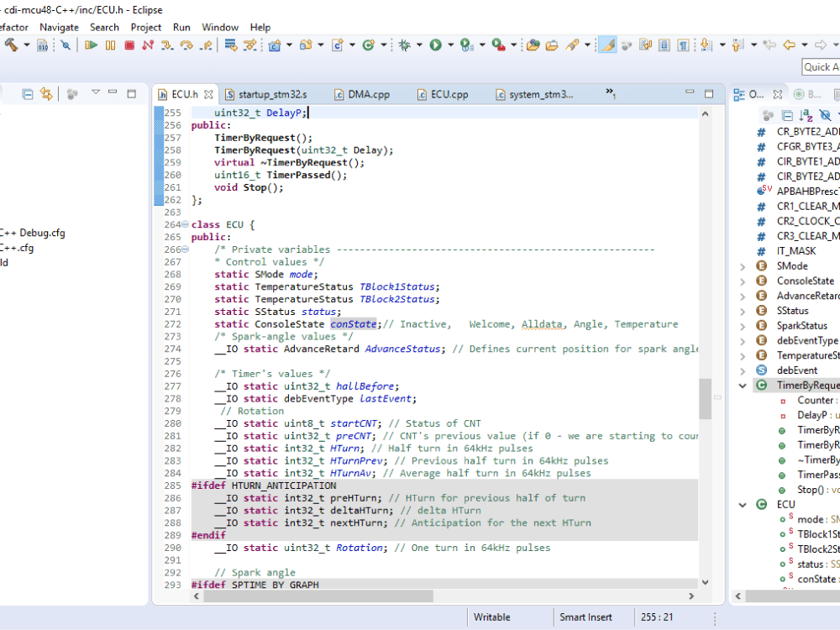
Task: Click Back navigation yellow arrow
Action: (789, 45)
